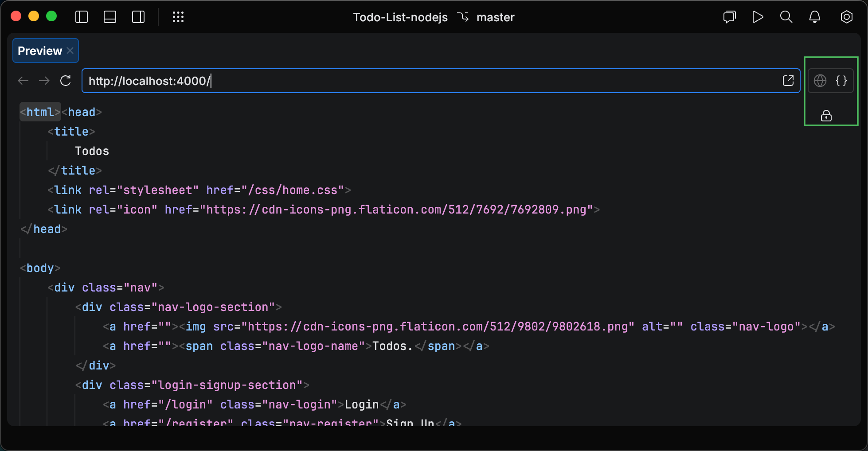
Task: Click the closing div tag
Action: 96,365
